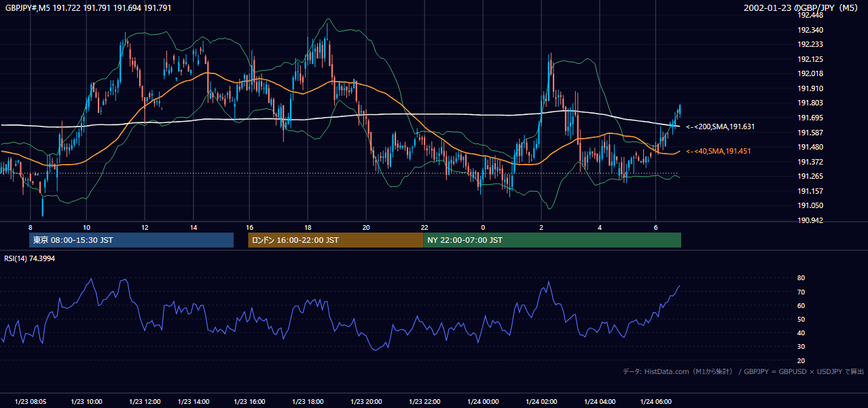Click the RSI scale value 60
Image resolution: width=868 pixels, height=408 pixels.
[801, 305]
